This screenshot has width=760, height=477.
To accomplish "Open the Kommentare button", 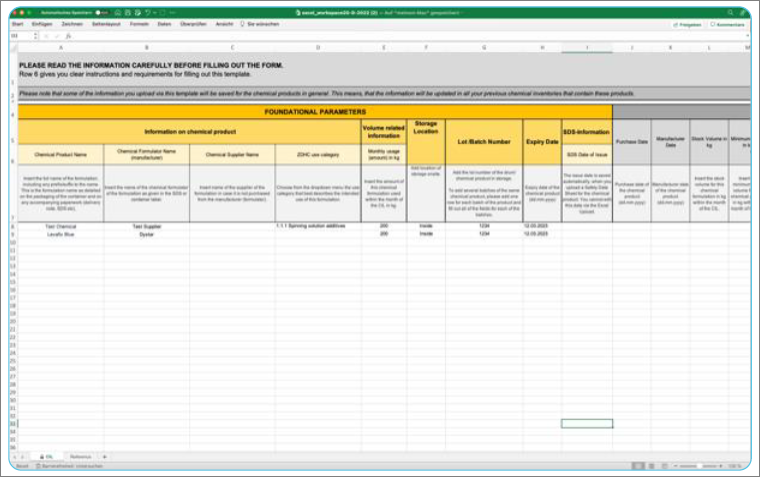I will [728, 24].
